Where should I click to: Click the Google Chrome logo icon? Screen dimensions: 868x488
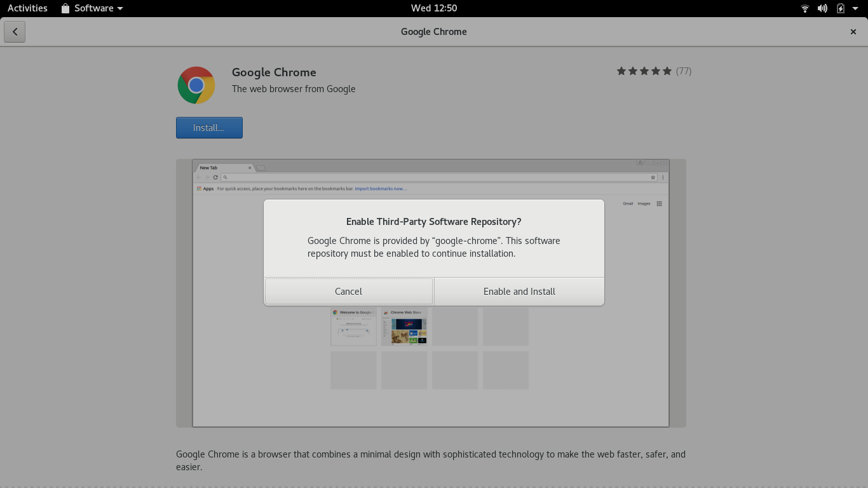(x=196, y=85)
